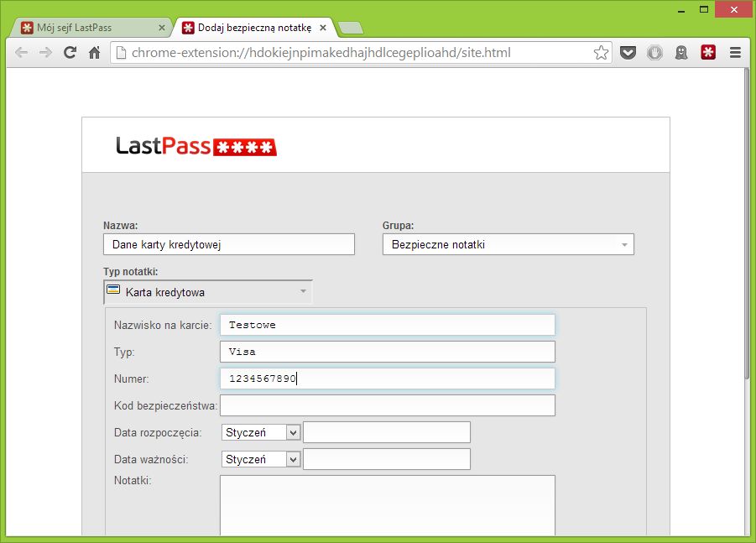Click the Nazwisko na karcie: label
This screenshot has width=756, height=543.
point(163,325)
